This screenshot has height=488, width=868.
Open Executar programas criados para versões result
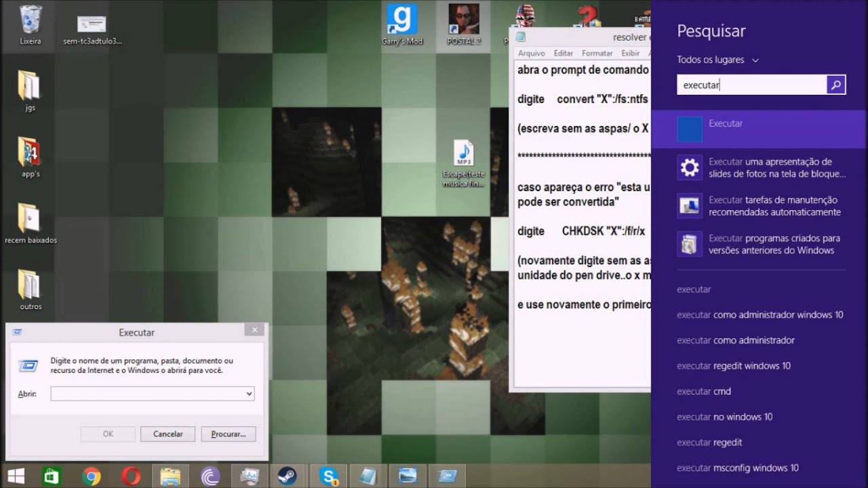[759, 244]
